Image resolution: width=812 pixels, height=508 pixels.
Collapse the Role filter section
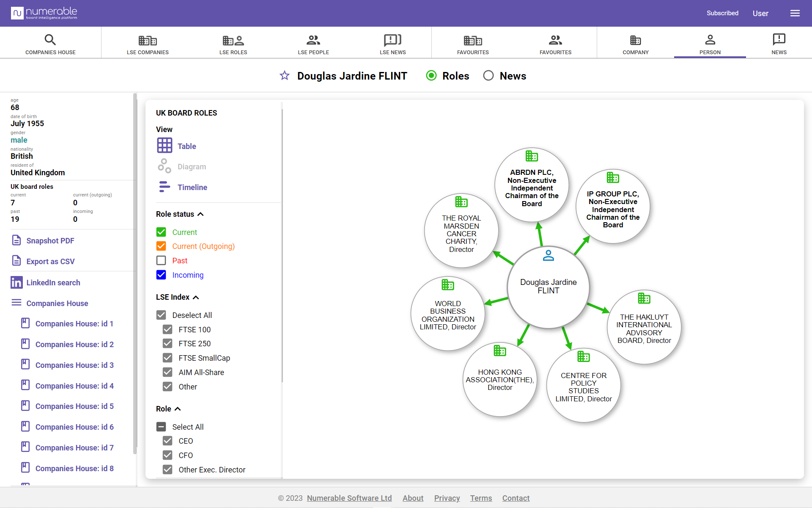[x=178, y=409]
